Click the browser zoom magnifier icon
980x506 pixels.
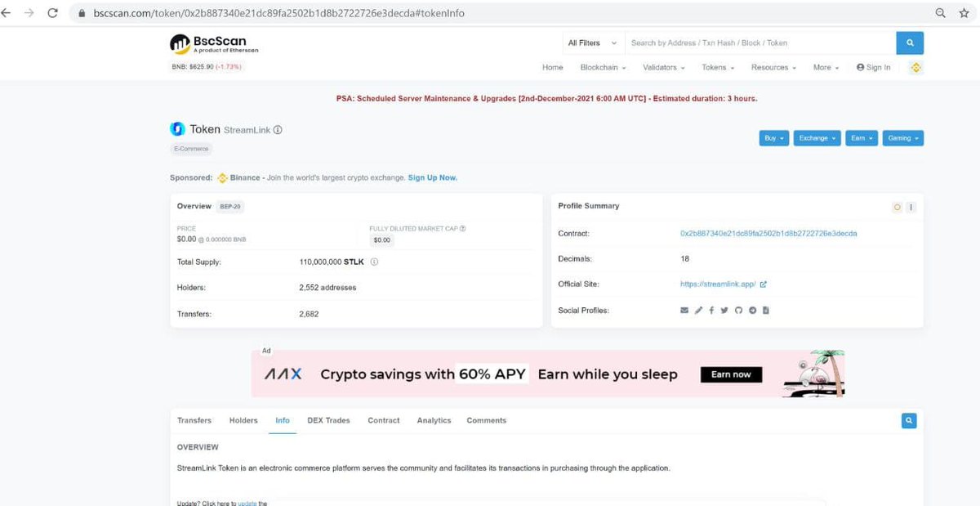point(941,13)
